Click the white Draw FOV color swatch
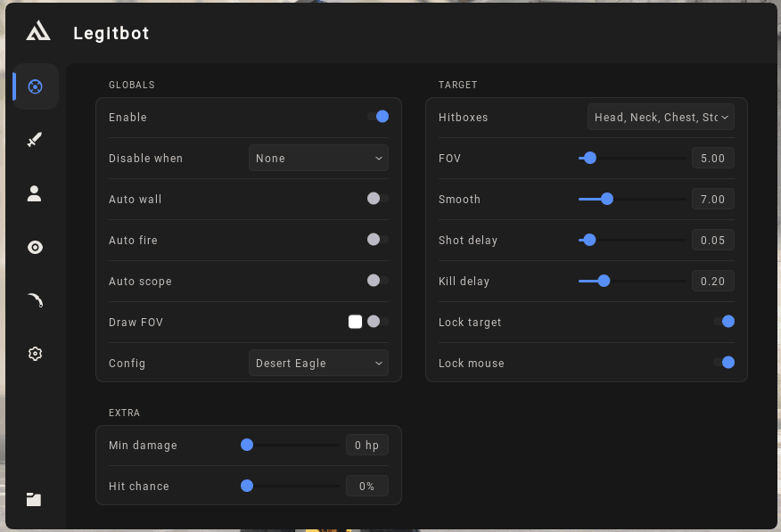781x532 pixels. pos(355,322)
